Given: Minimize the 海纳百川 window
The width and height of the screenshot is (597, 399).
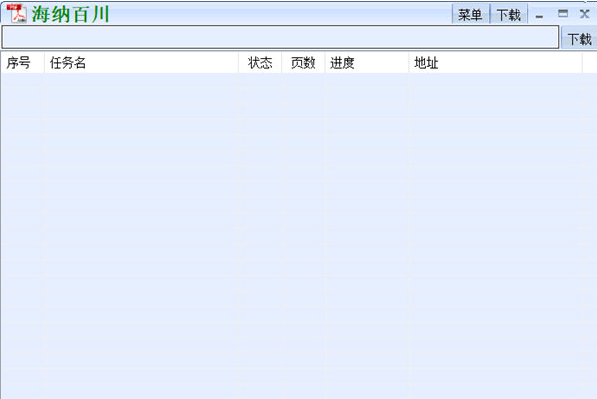Looking at the screenshot, I should pyautogui.click(x=539, y=15).
